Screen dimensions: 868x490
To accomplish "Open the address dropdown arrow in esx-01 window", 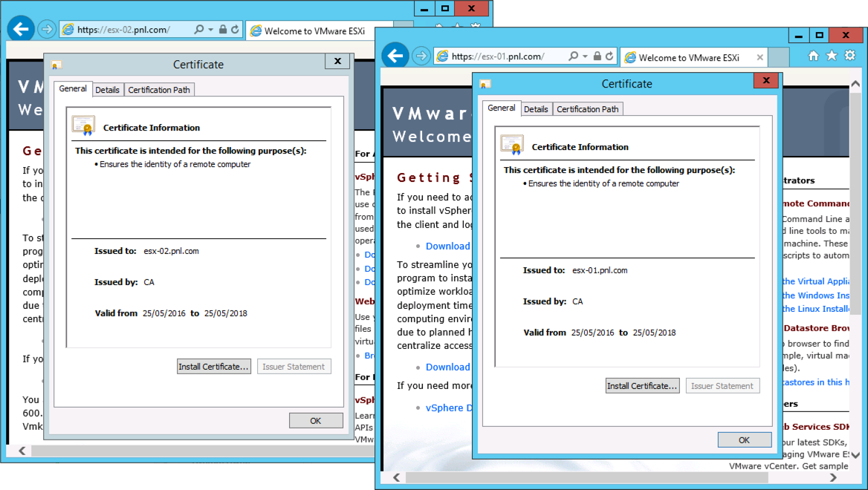I will click(x=585, y=56).
